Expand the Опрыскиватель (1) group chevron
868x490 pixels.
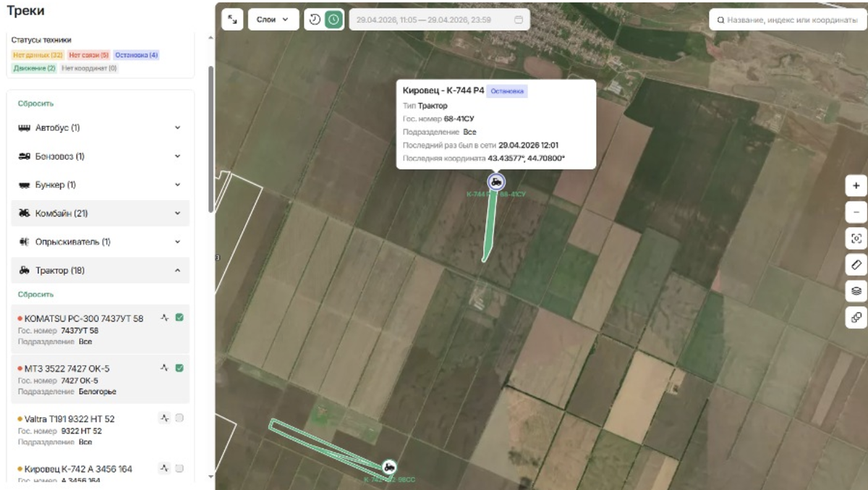(x=178, y=242)
